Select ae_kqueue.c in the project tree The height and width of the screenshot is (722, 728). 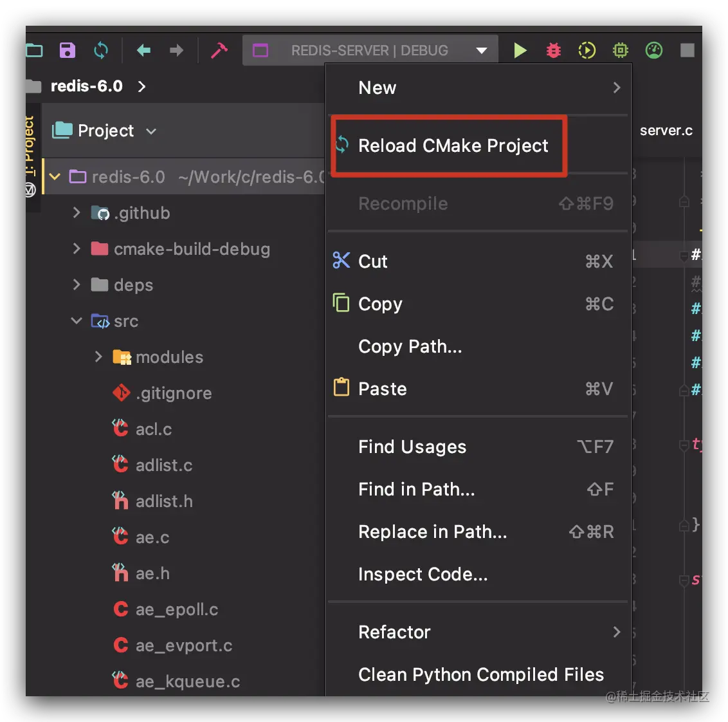[x=188, y=681]
